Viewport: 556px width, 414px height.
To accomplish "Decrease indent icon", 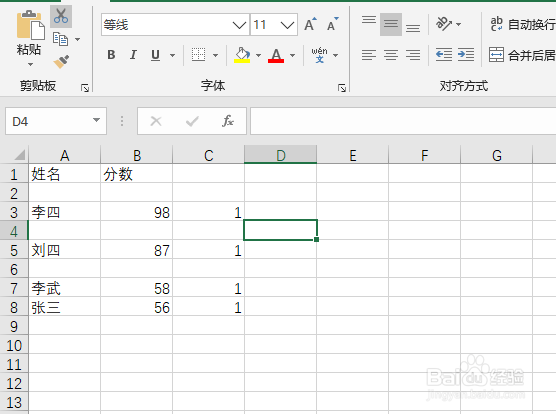I will 444,55.
